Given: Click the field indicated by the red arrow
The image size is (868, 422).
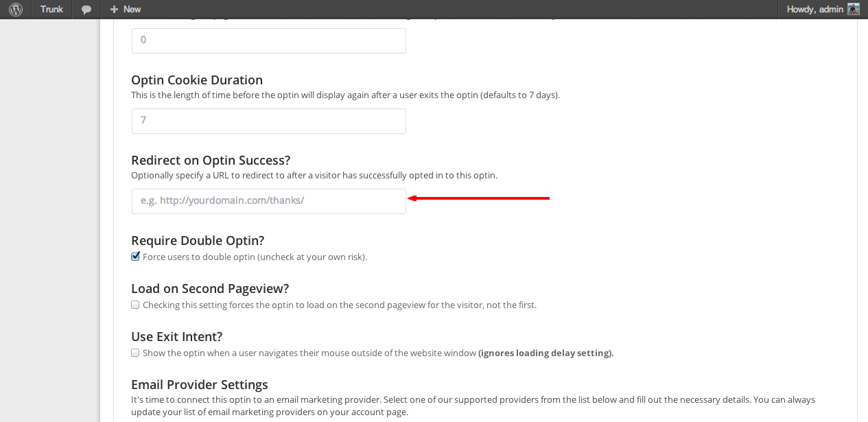Looking at the screenshot, I should coord(268,201).
